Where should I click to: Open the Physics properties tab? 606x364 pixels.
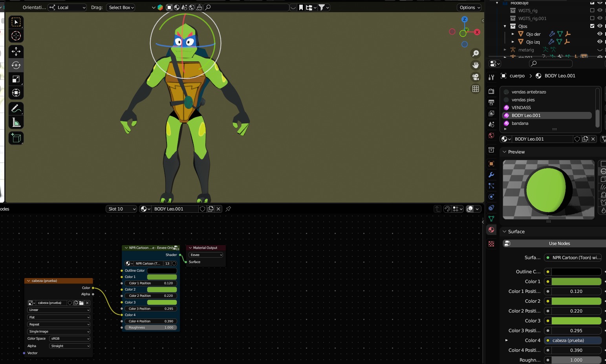pyautogui.click(x=491, y=197)
